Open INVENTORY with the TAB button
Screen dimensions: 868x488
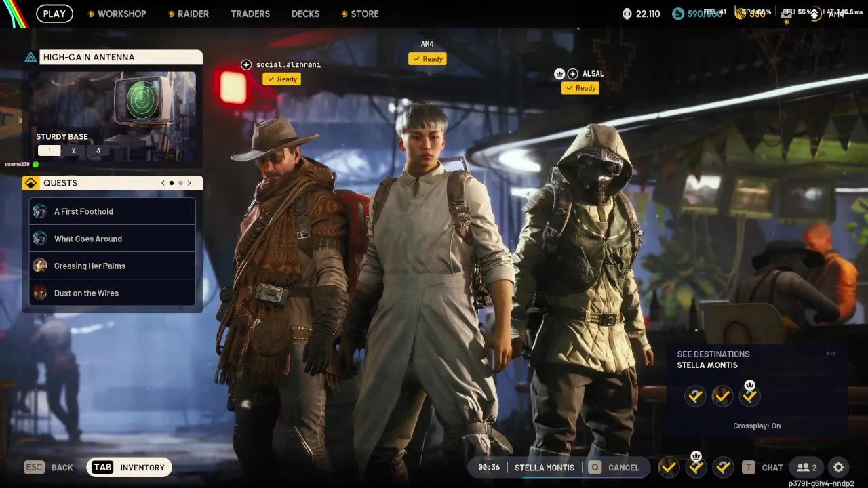click(x=129, y=467)
